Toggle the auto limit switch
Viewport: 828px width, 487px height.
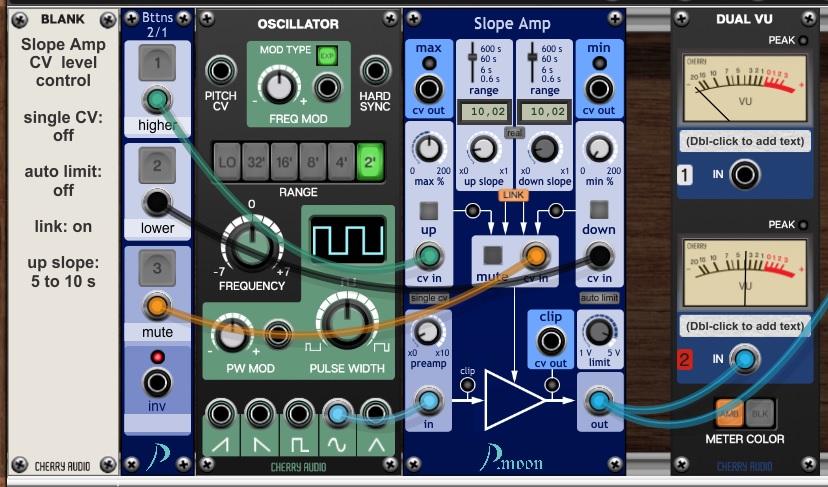[x=599, y=297]
